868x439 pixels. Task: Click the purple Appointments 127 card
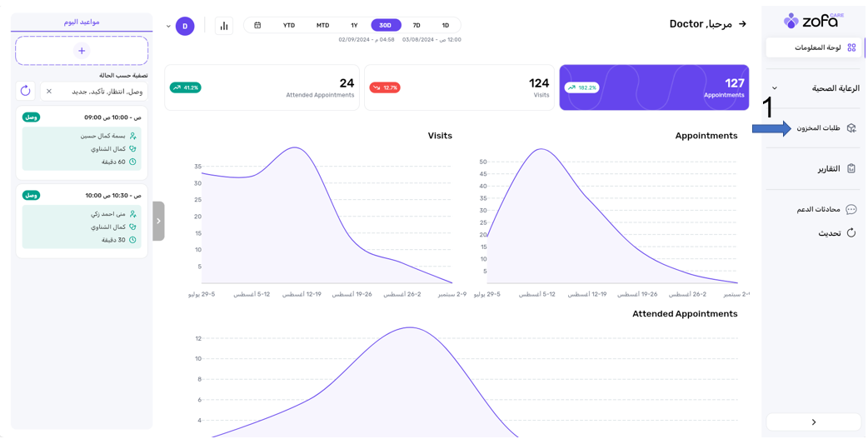(654, 87)
